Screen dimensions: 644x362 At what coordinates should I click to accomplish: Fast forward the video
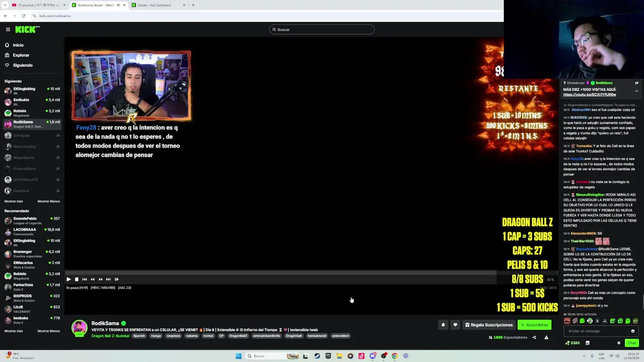point(101,279)
